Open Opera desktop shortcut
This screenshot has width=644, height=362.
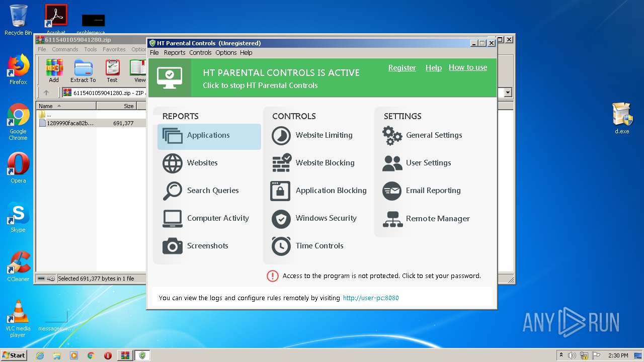coord(18,168)
